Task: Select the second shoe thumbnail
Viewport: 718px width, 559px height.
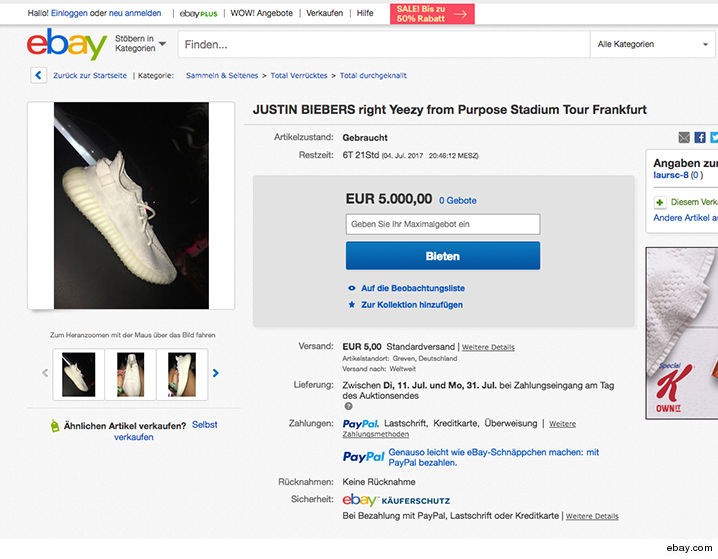Action: pos(131,374)
